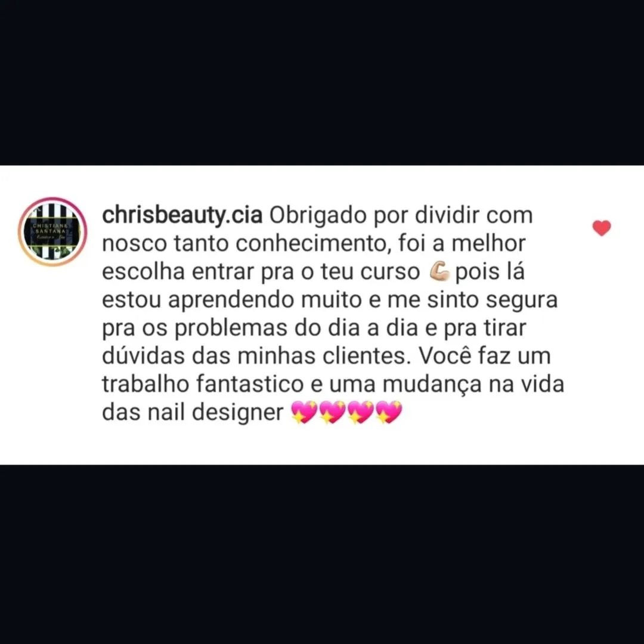Open the chrisbeauty.cia username link
644x644 pixels.
pos(182,216)
